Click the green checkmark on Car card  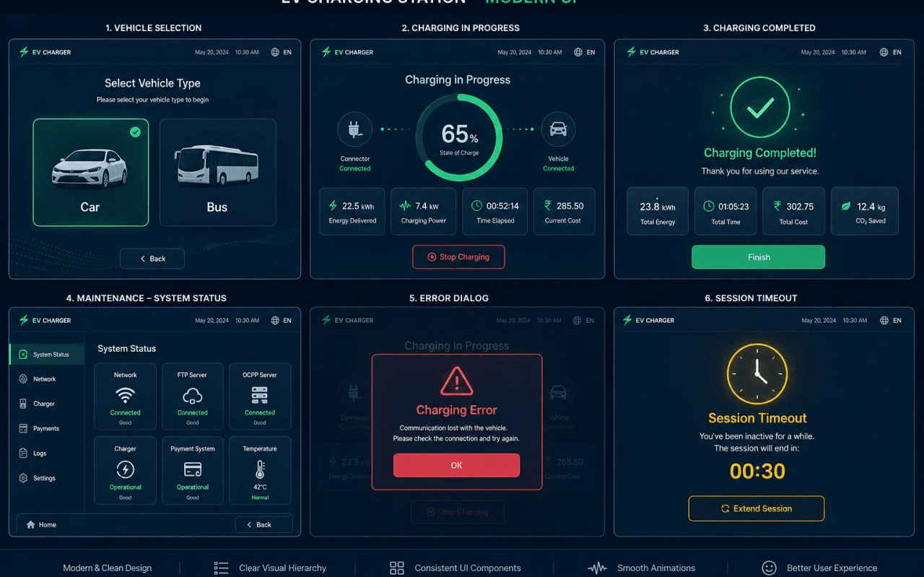point(135,132)
